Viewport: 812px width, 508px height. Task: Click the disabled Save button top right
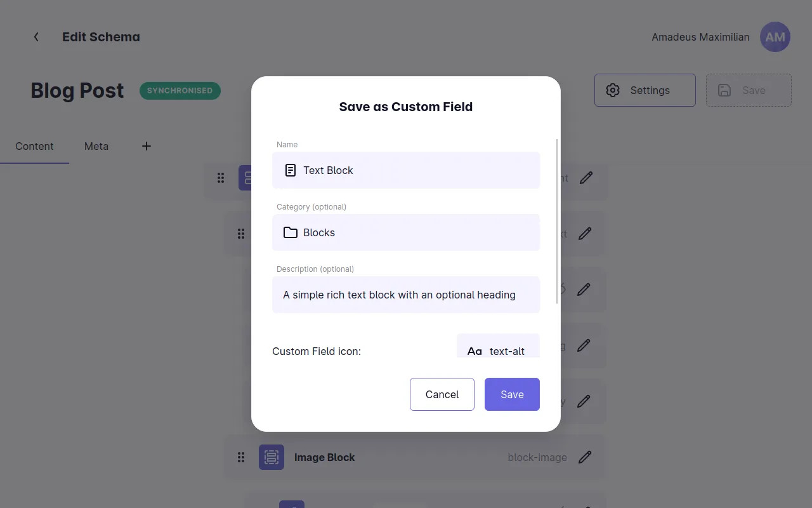(x=749, y=90)
